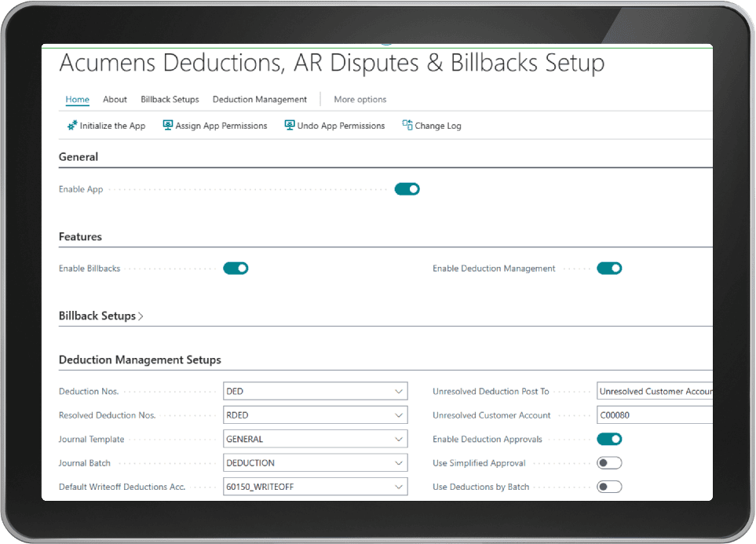Click the GENERAL journal template field

316,439
